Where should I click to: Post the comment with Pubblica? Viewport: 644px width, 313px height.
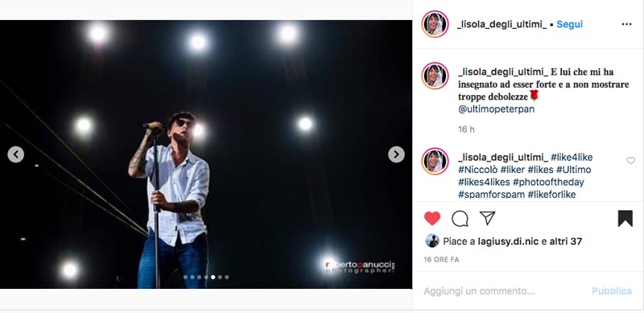[x=612, y=291]
